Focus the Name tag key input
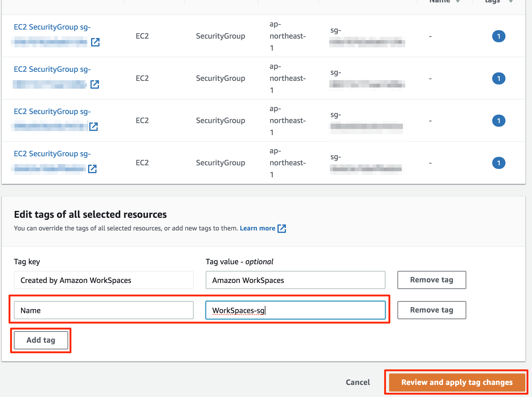 104,310
